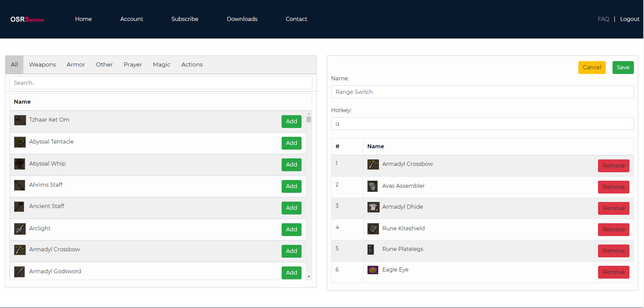Click the Armadyl Dhide icon

(x=373, y=207)
